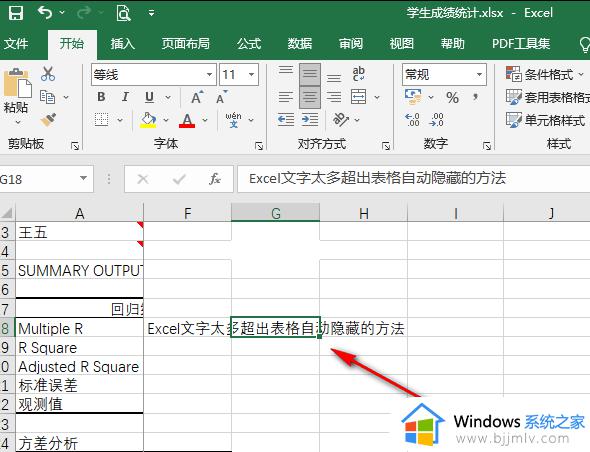Expand underline style options arrow
This screenshot has width=590, height=452.
tap(168, 97)
